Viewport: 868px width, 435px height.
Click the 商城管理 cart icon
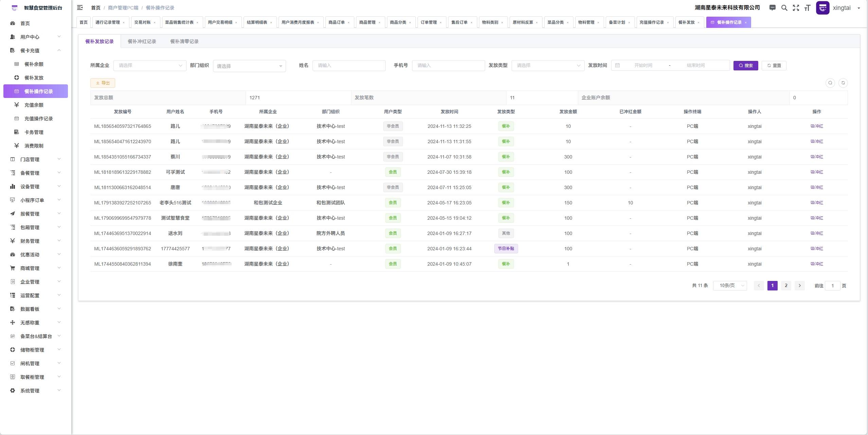pos(13,268)
